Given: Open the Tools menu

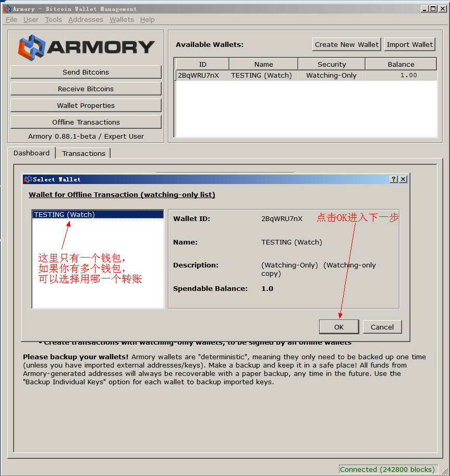Looking at the screenshot, I should coord(53,20).
